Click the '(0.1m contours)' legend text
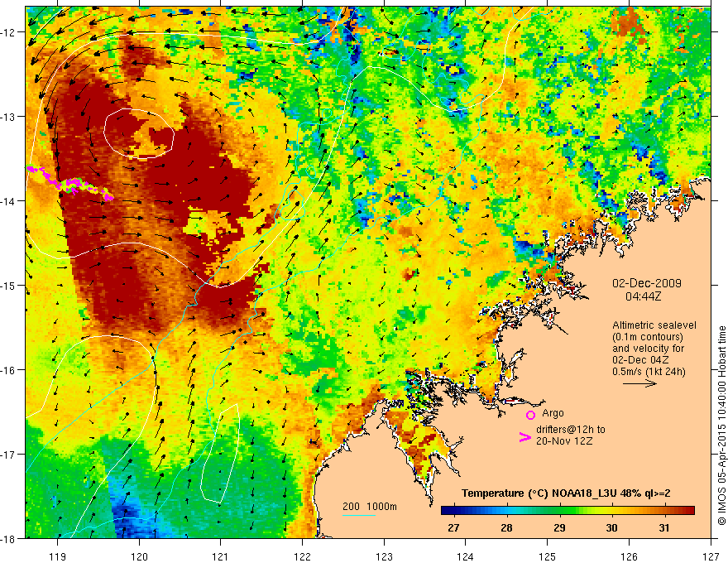The height and width of the screenshot is (563, 728). point(648,337)
